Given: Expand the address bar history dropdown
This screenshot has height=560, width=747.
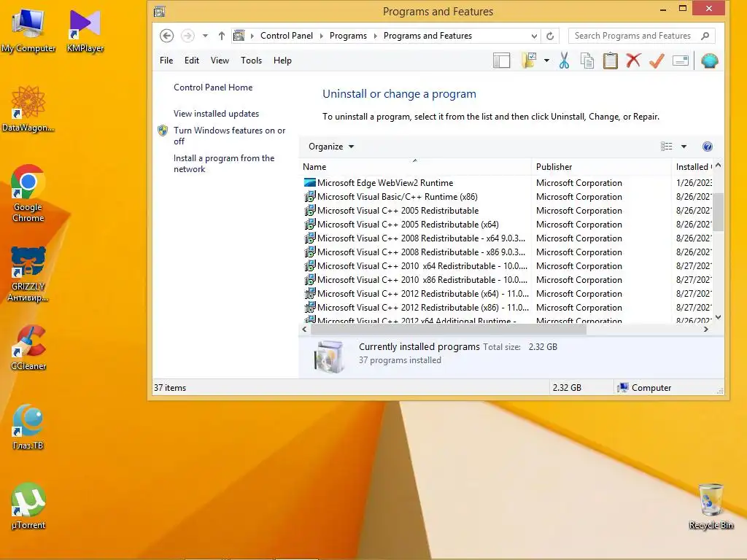Looking at the screenshot, I should [534, 36].
